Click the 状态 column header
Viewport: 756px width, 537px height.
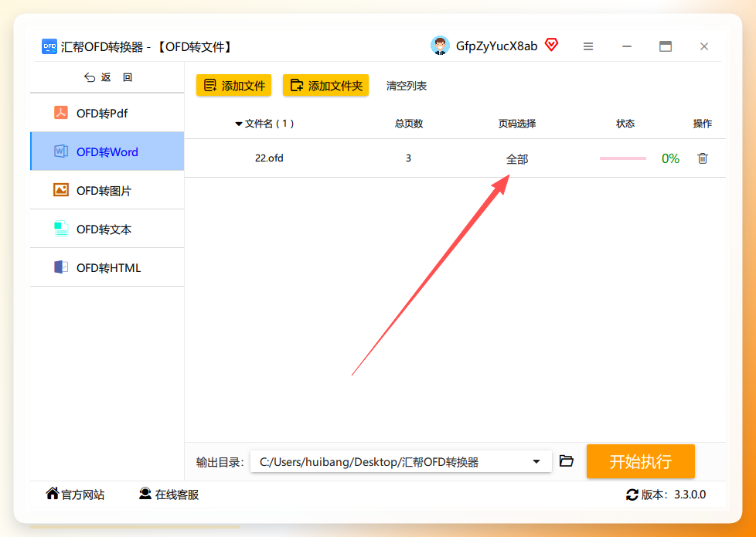pos(625,124)
